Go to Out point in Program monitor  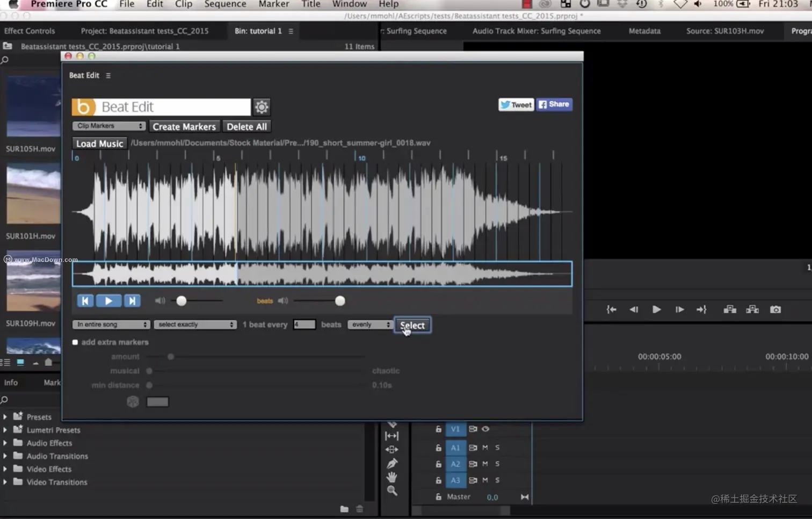pyautogui.click(x=701, y=309)
